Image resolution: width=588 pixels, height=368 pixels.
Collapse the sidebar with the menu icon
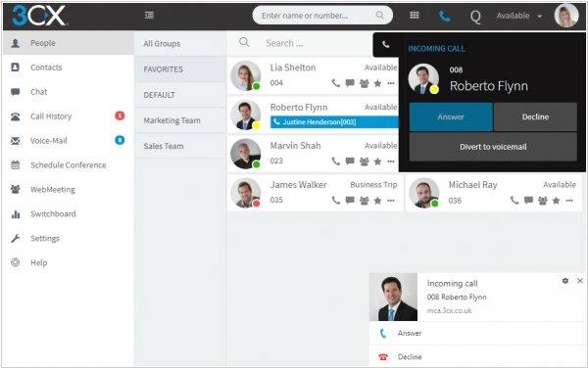click(x=149, y=16)
